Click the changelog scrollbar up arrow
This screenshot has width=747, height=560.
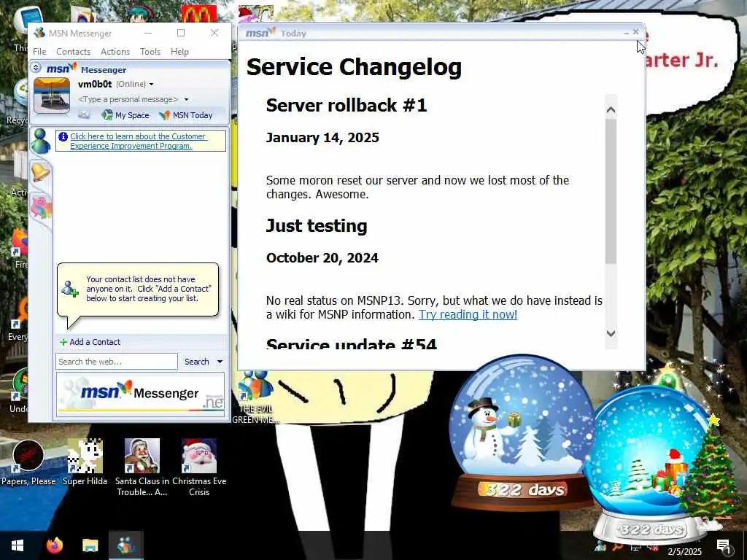[x=611, y=110]
